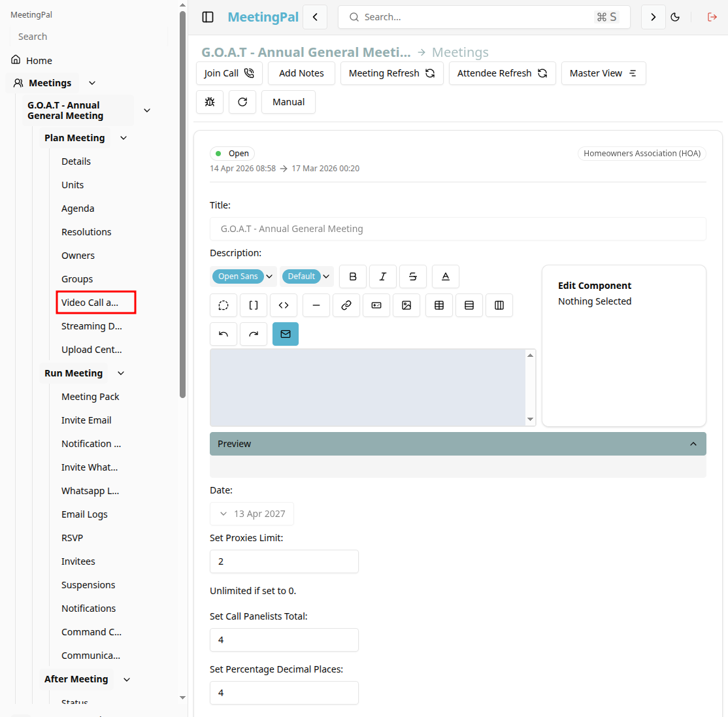
Task: Click the top Search field
Action: [484, 17]
